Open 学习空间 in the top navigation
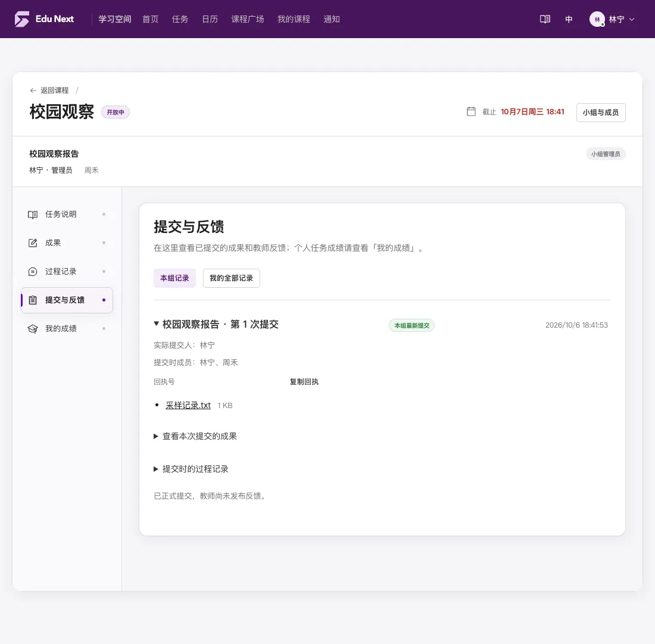655x644 pixels. [115, 19]
